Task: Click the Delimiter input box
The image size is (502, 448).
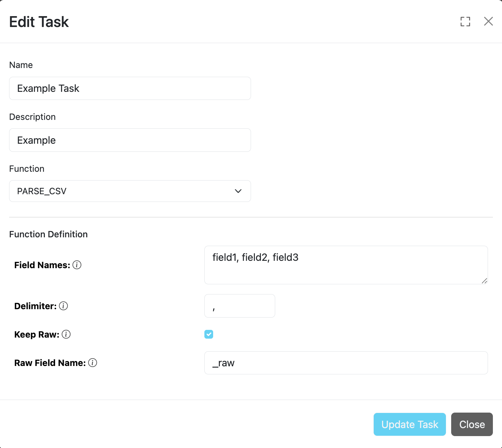Action: 239,306
